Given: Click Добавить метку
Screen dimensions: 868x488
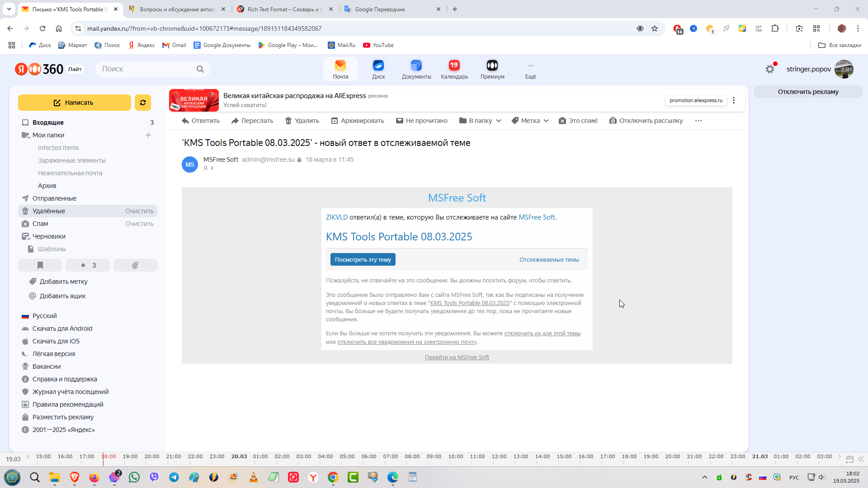Looking at the screenshot, I should [x=63, y=282].
